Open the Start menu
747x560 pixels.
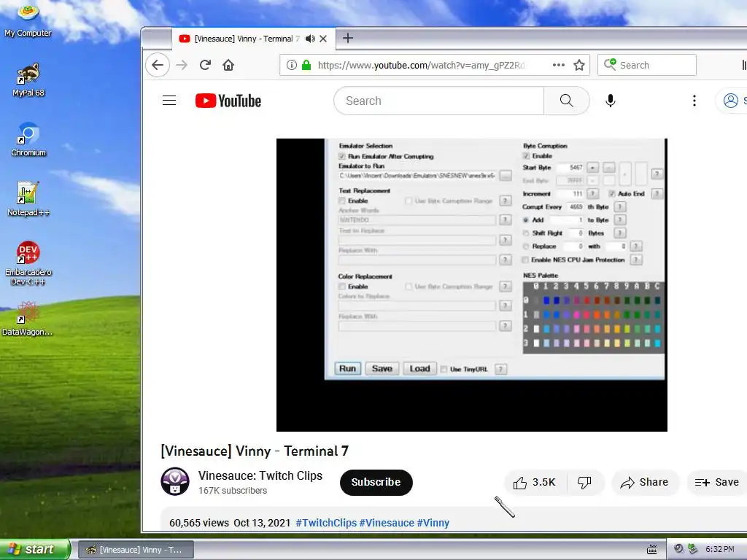click(x=34, y=550)
